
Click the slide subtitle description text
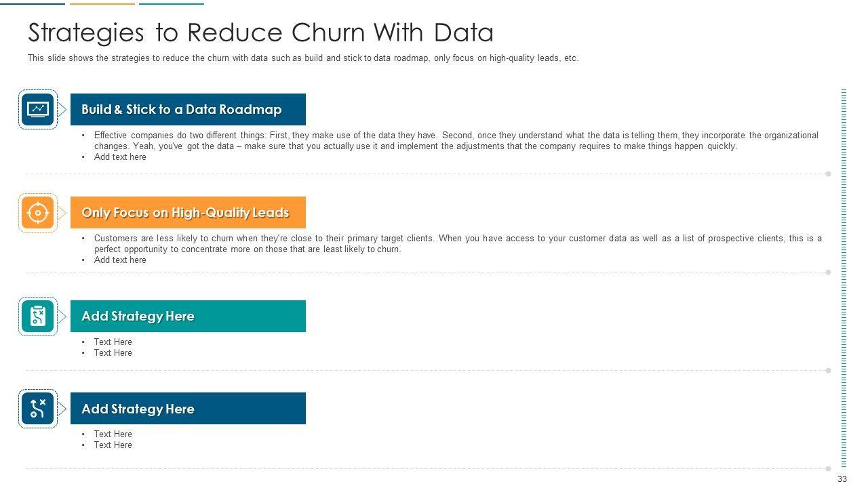[302, 58]
